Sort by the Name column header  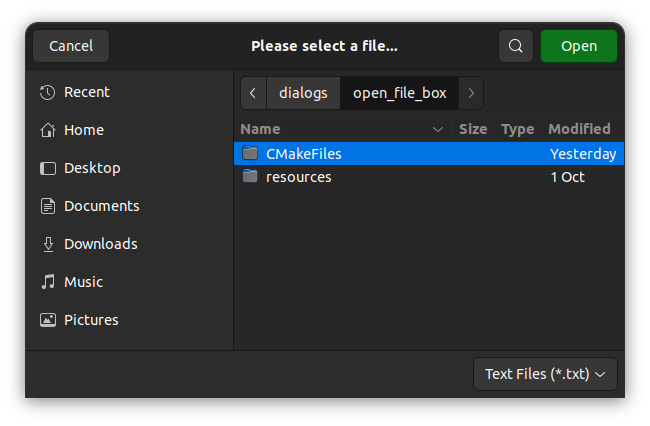coord(340,129)
